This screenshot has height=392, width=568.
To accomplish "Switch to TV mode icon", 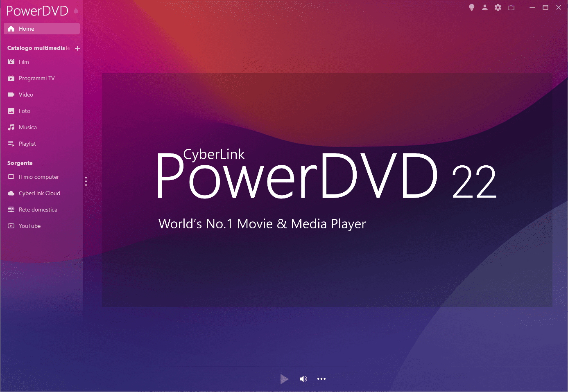I will click(x=511, y=7).
